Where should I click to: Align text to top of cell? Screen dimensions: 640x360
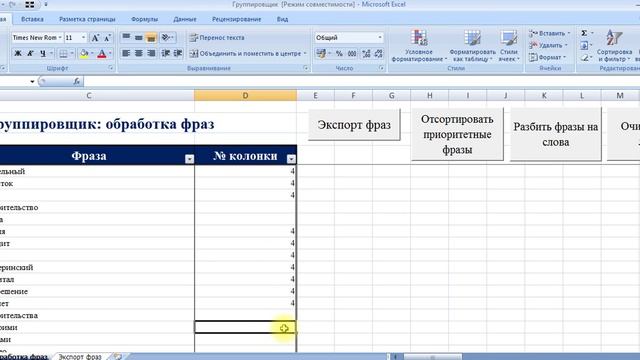pos(127,38)
